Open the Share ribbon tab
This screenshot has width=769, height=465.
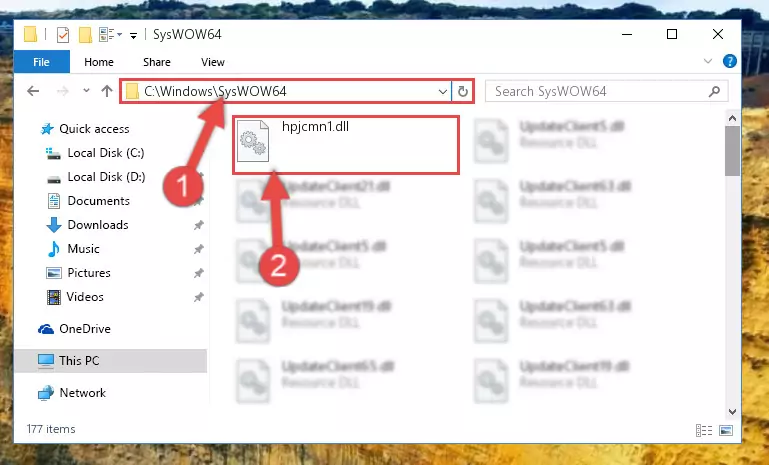(x=156, y=62)
